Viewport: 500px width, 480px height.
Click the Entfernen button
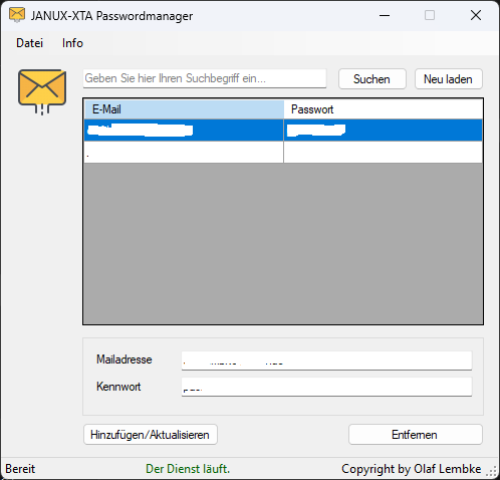click(x=415, y=435)
